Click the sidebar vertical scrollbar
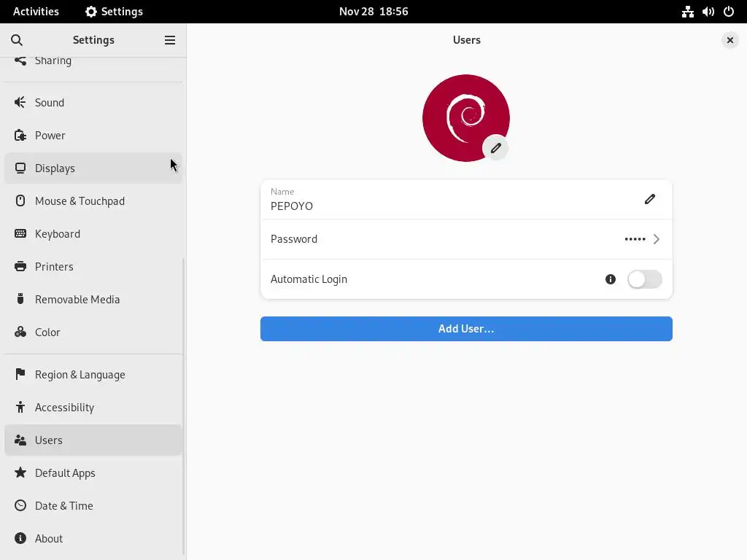This screenshot has height=560, width=747. tap(183, 406)
